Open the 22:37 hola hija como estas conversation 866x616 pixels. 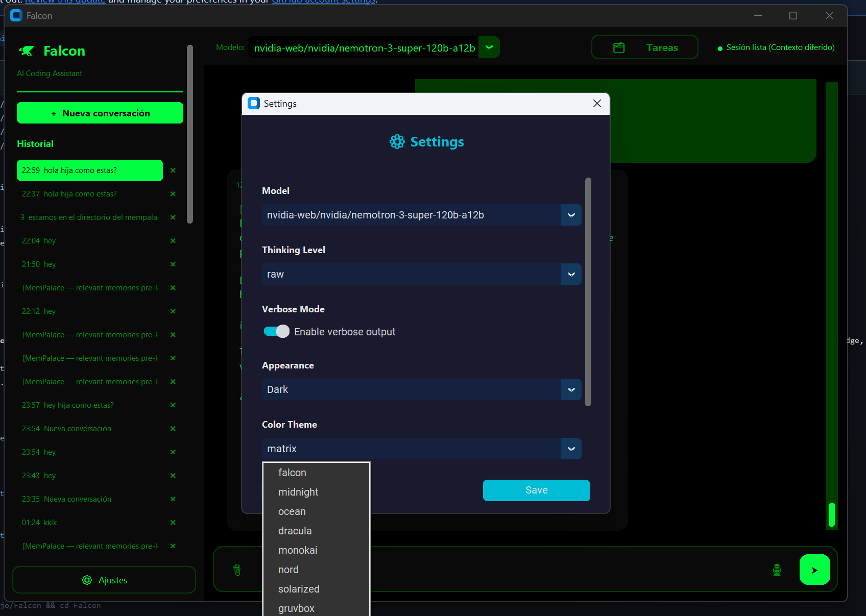[x=90, y=194]
